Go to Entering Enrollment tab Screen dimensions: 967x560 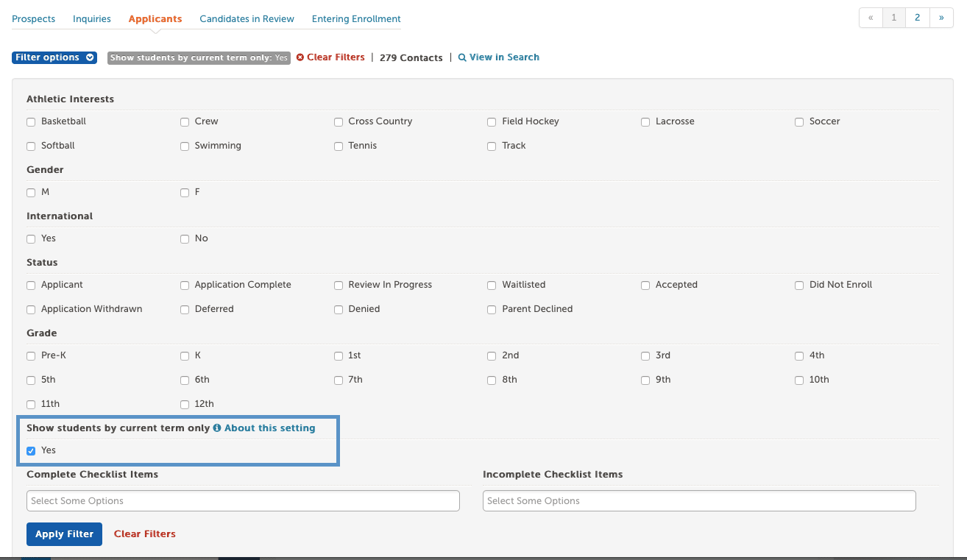click(x=356, y=18)
